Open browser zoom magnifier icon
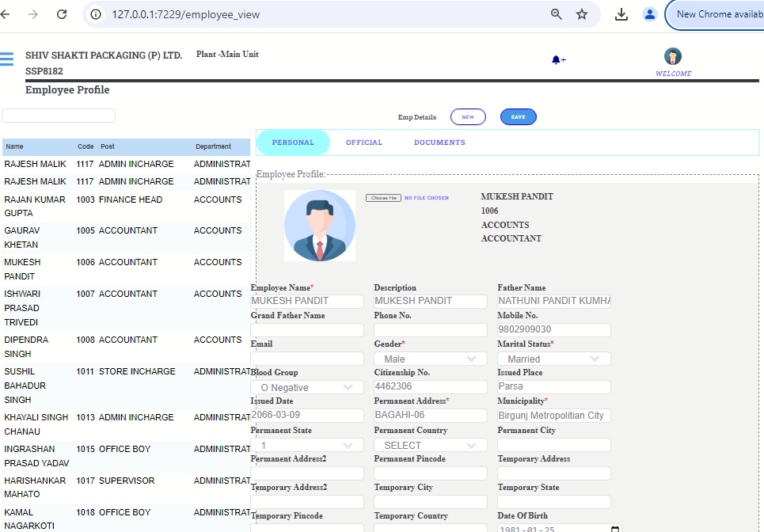The image size is (764, 532). coord(557,14)
